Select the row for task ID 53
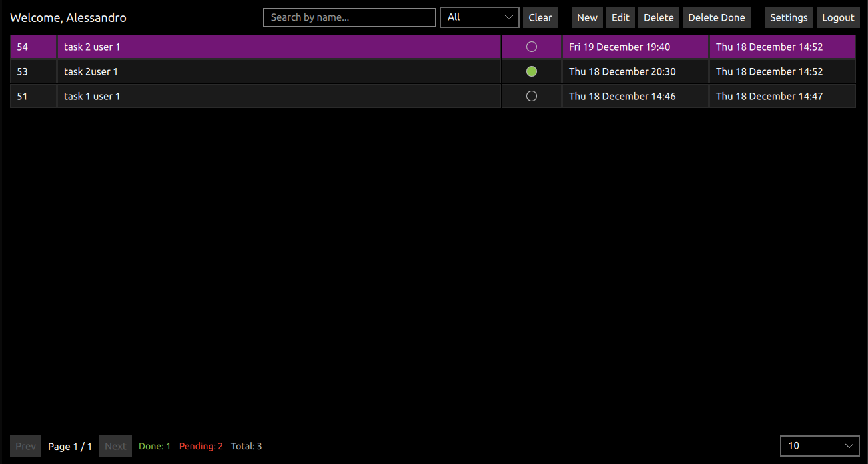Screen dimensions: 868x464 [266, 71]
